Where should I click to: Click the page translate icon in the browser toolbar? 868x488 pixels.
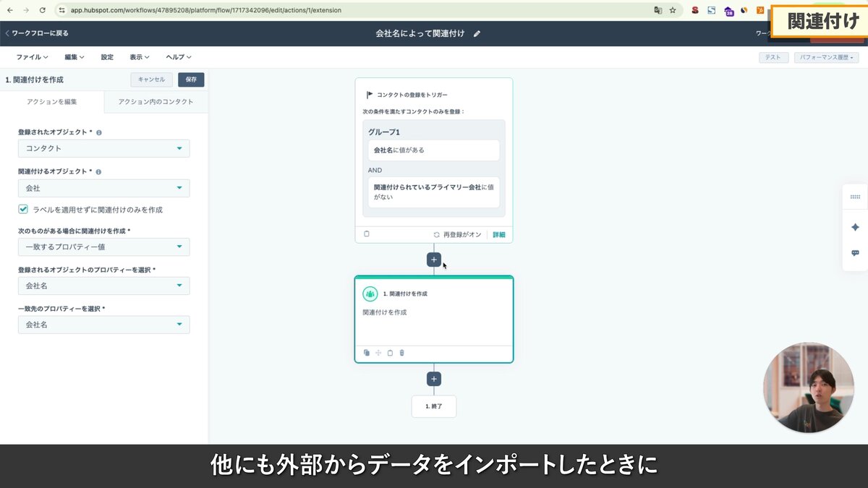(659, 11)
